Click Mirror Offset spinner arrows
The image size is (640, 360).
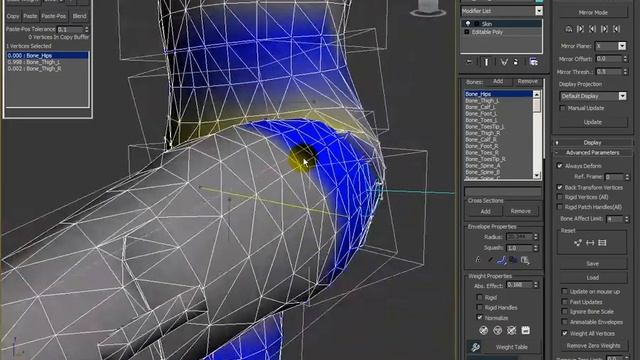click(x=625, y=59)
